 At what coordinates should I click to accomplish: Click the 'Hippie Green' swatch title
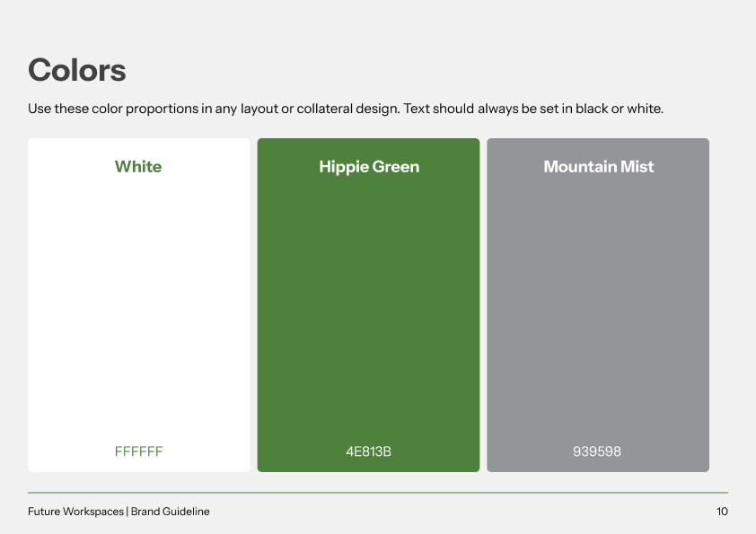(x=369, y=167)
